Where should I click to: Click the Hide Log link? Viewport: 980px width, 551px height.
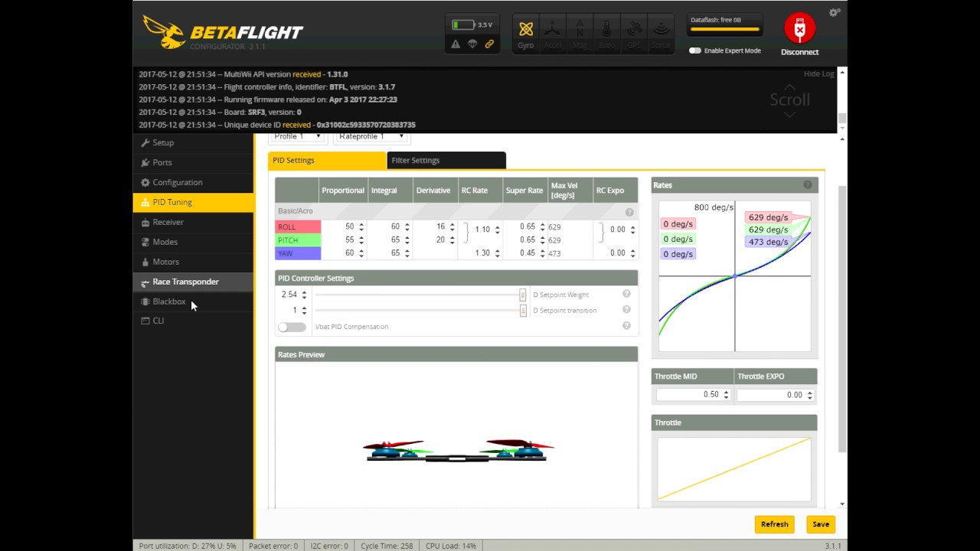(x=818, y=73)
